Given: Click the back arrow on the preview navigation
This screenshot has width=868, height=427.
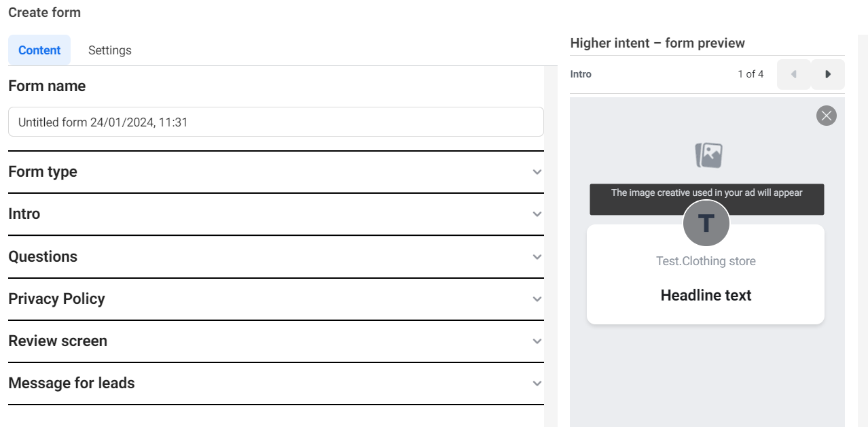Looking at the screenshot, I should [793, 73].
